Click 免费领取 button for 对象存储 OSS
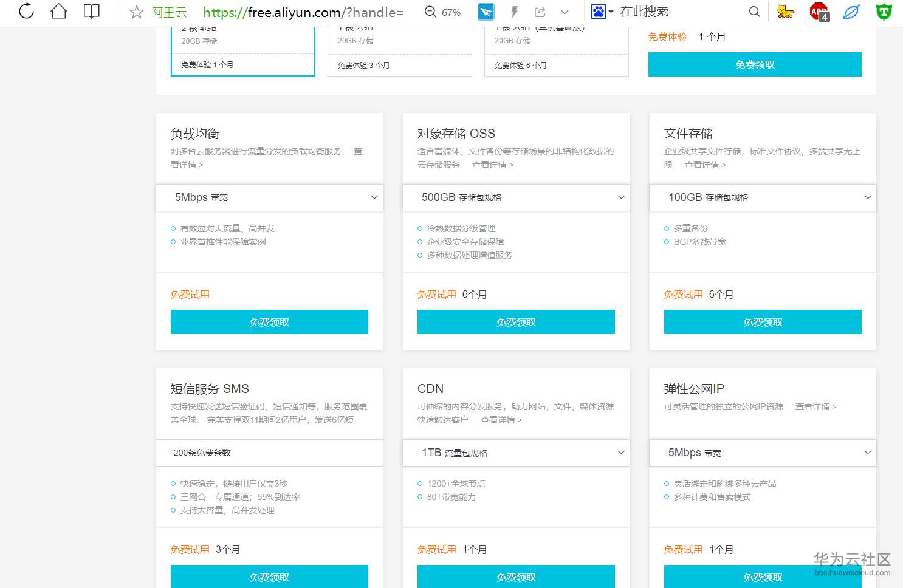This screenshot has width=903, height=588. 516,322
